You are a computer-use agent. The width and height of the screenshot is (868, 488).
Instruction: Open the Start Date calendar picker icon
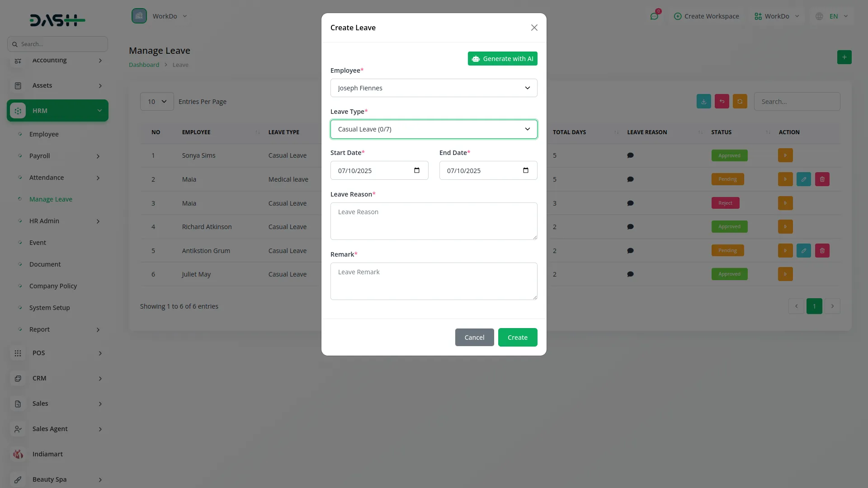(x=417, y=170)
